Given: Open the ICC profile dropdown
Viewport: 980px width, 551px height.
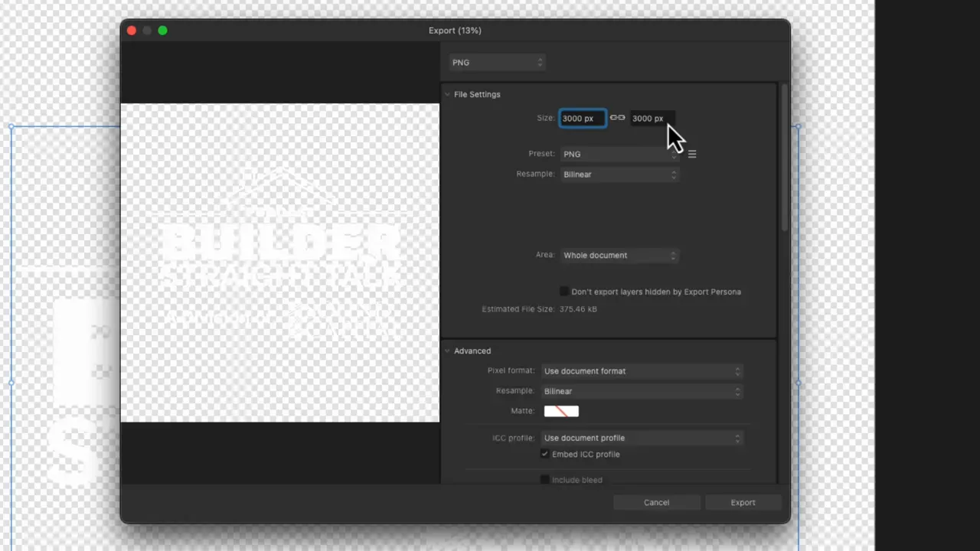Looking at the screenshot, I should tap(642, 438).
